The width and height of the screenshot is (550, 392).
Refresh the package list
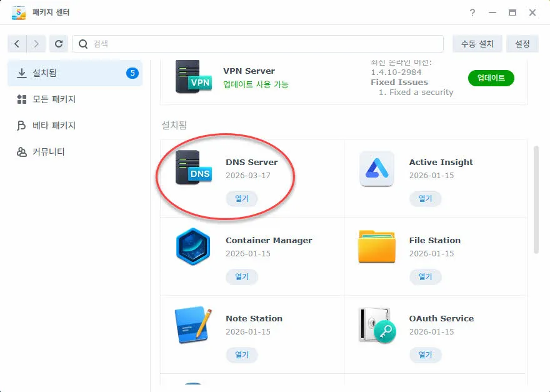[x=59, y=44]
